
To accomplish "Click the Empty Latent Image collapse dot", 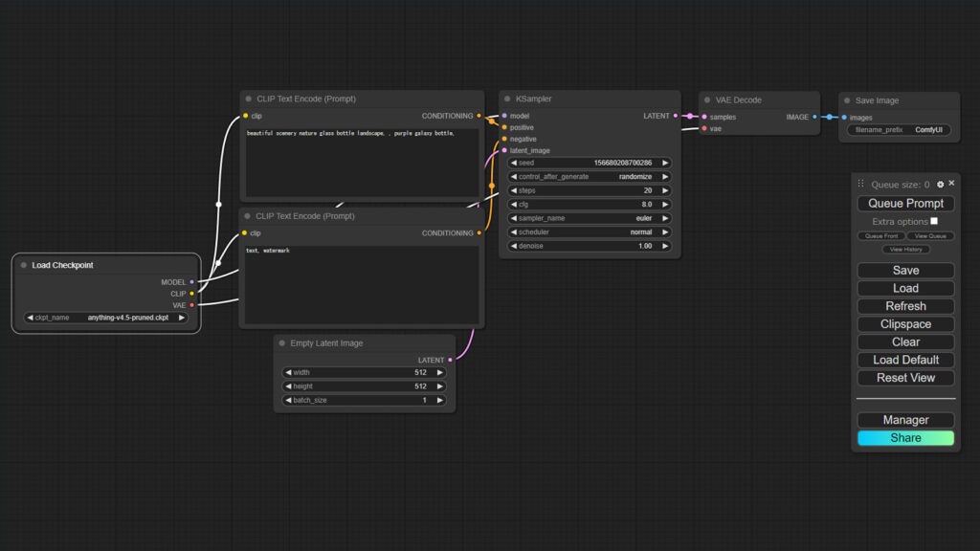I will coord(282,343).
